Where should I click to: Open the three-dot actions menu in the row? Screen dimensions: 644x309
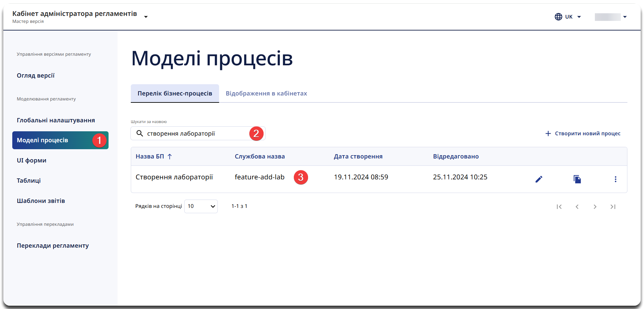[x=615, y=179]
